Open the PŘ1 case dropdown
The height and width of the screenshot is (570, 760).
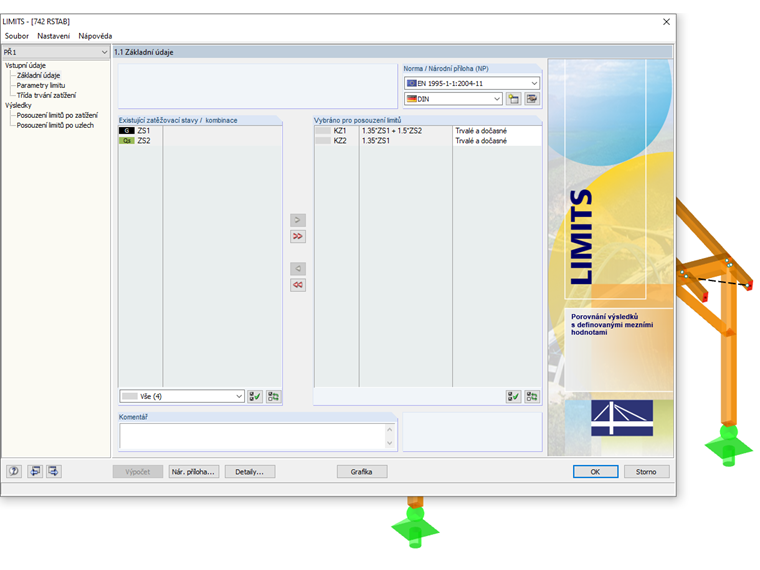point(56,52)
